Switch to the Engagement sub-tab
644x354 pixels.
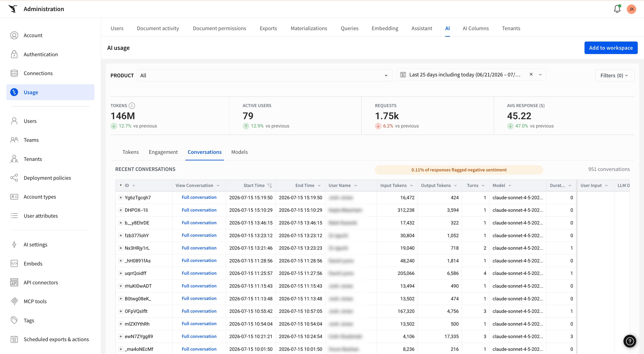(163, 152)
